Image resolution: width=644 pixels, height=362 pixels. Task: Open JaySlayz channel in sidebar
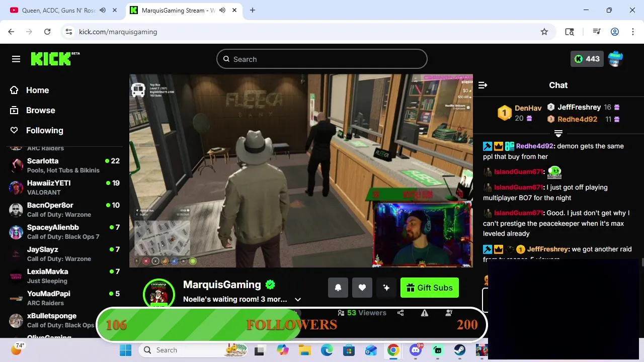pos(64,254)
